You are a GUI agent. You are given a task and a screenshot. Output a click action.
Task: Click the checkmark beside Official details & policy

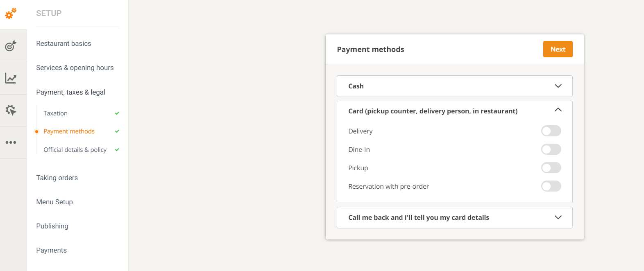117,149
